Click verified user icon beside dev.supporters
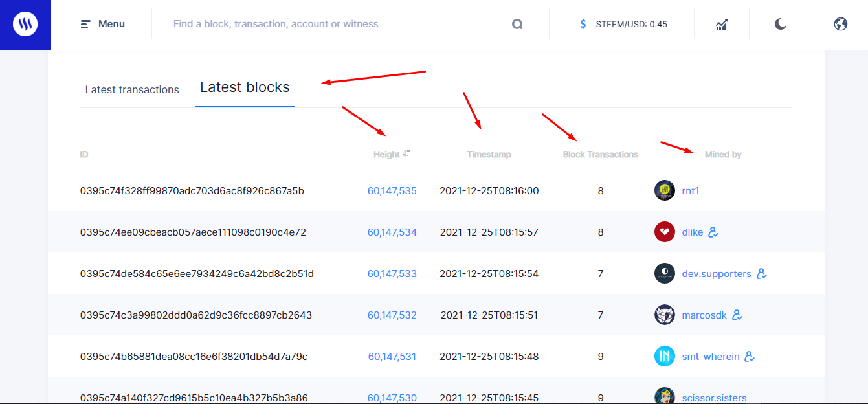The width and height of the screenshot is (868, 404). [762, 273]
